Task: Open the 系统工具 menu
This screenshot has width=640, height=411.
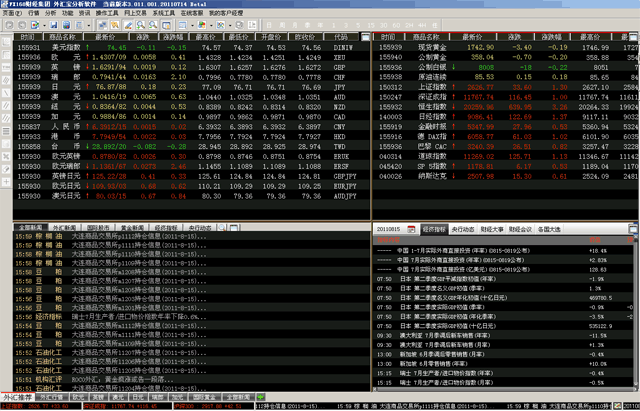Action: click(x=164, y=13)
